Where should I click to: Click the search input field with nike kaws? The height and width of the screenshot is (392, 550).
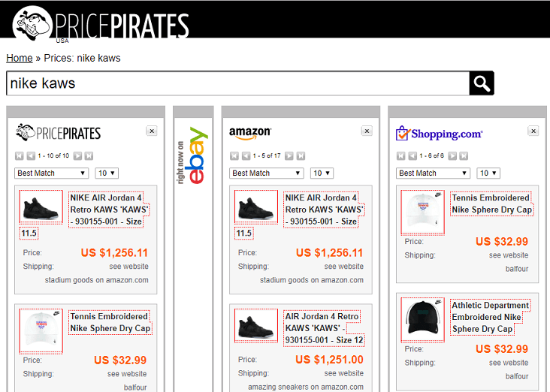pyautogui.click(x=237, y=83)
